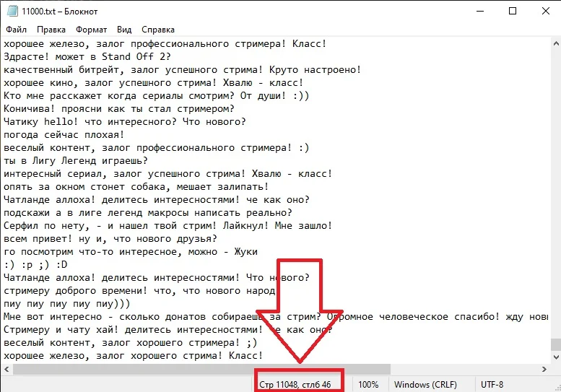The width and height of the screenshot is (561, 392).
Task: Open the Файл menu
Action: point(16,30)
